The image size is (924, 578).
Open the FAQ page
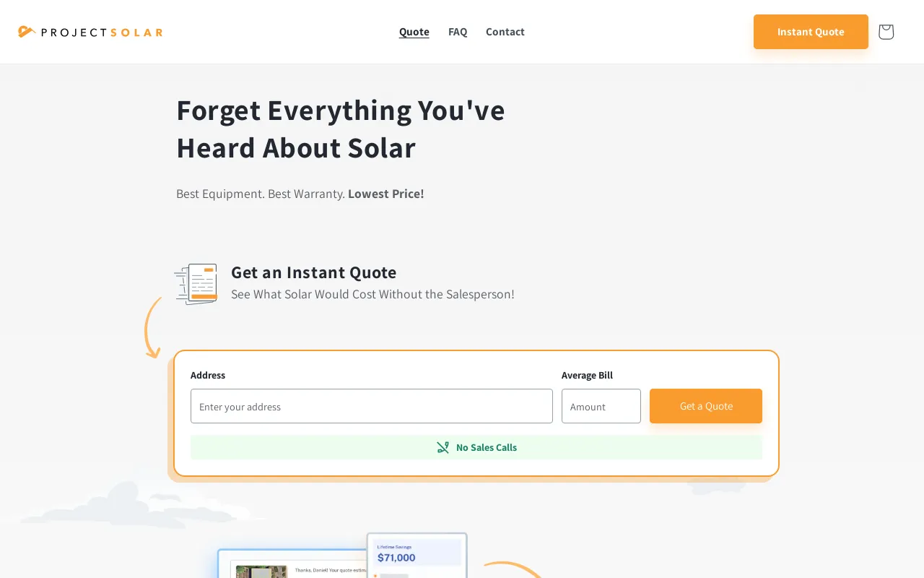tap(458, 32)
